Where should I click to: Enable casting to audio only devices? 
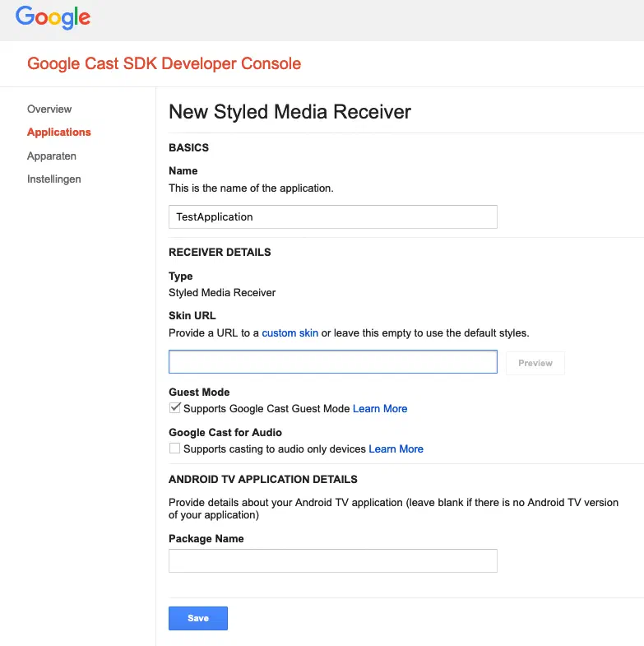174,448
